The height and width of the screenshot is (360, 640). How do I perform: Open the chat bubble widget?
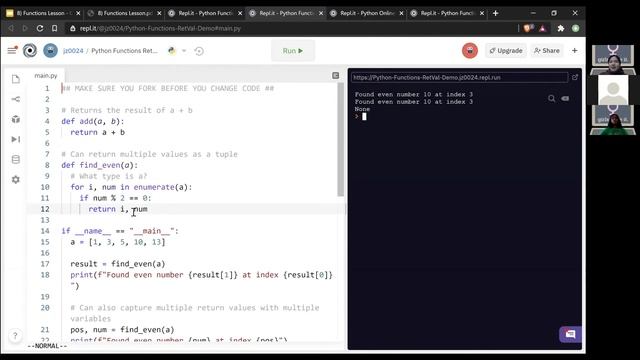570,335
